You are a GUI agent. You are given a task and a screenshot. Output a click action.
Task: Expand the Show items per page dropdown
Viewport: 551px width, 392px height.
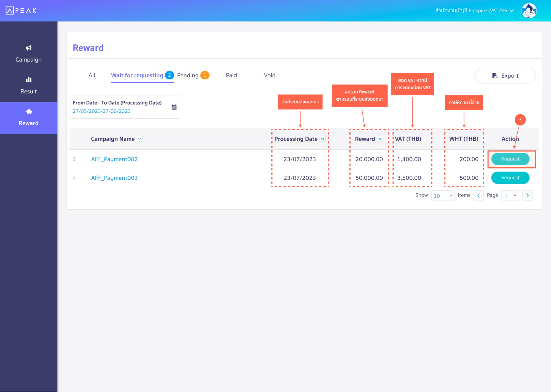442,195
